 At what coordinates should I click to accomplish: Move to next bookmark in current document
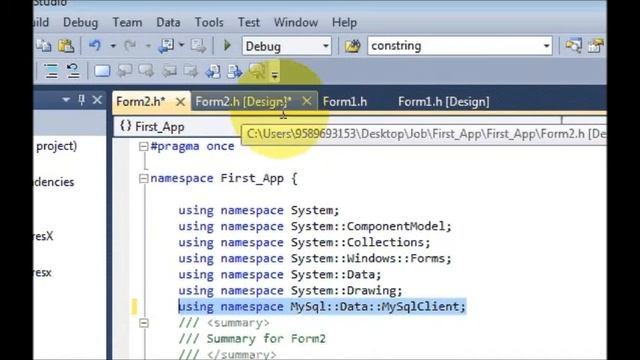pyautogui.click(x=235, y=72)
